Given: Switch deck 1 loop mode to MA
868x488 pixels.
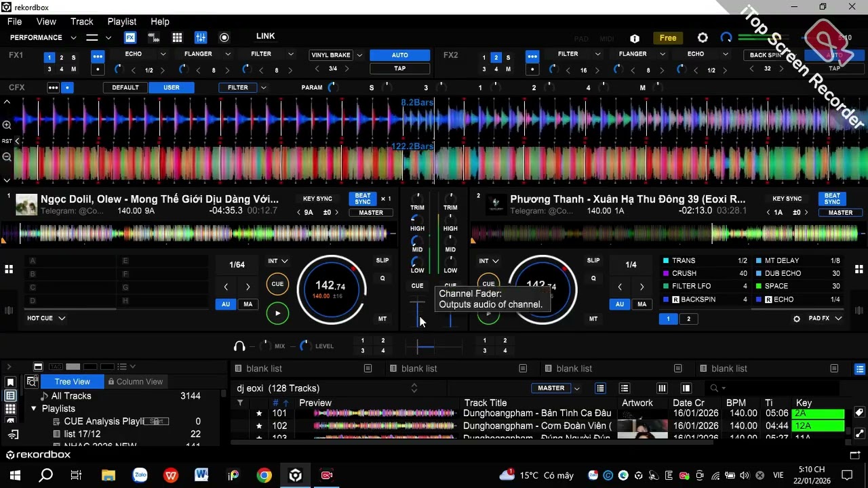Looking at the screenshot, I should click(248, 304).
